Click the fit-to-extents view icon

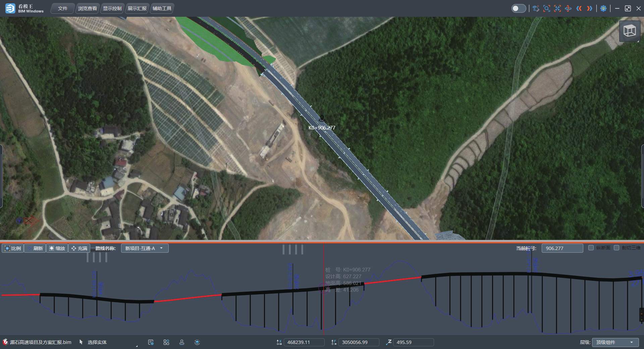pyautogui.click(x=557, y=8)
